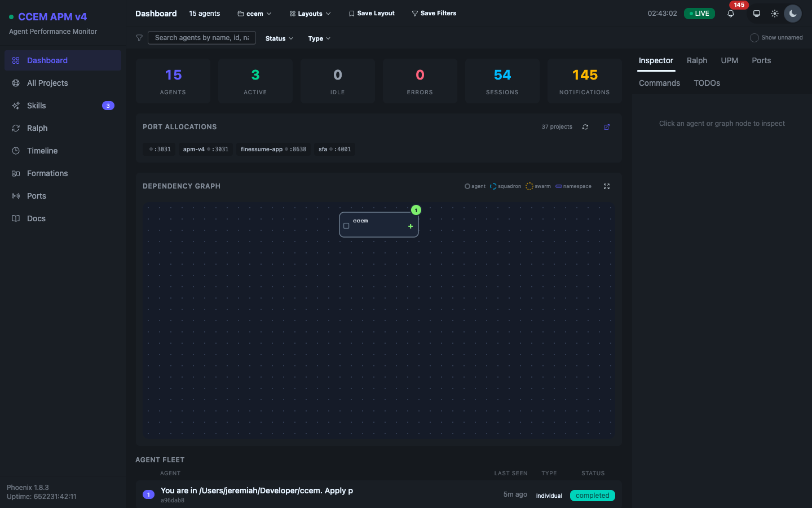This screenshot has height=508, width=812.
Task: Sort by TYPE column header
Action: click(x=549, y=474)
